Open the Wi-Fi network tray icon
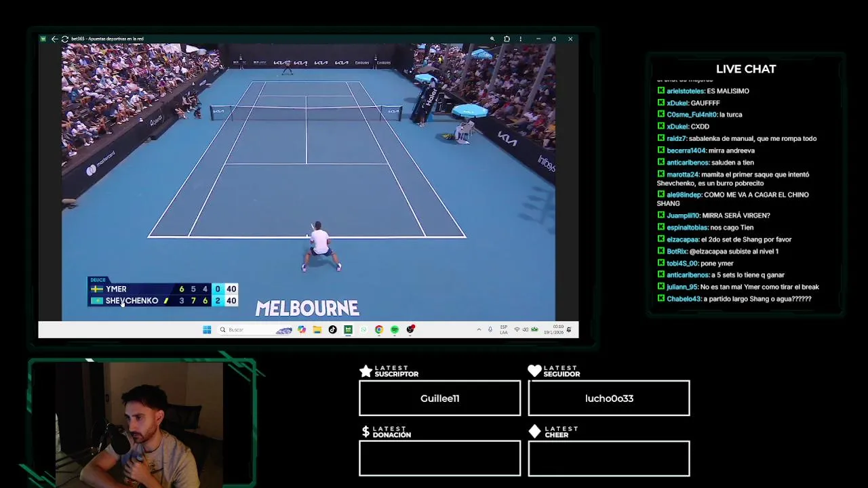This screenshot has width=868, height=488. pos(517,329)
